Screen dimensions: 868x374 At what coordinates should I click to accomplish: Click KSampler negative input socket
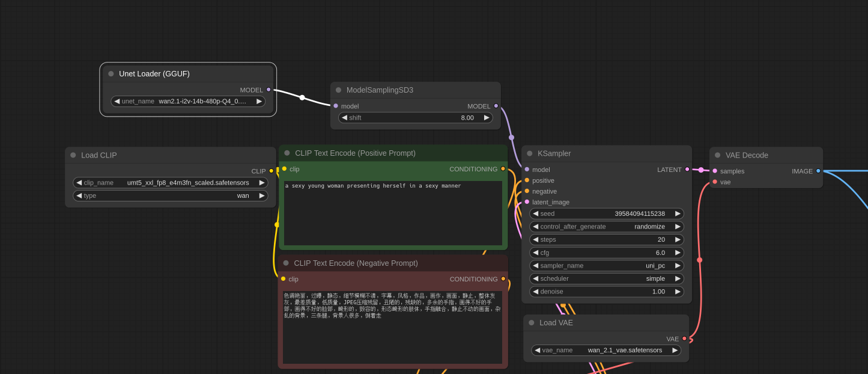(527, 191)
